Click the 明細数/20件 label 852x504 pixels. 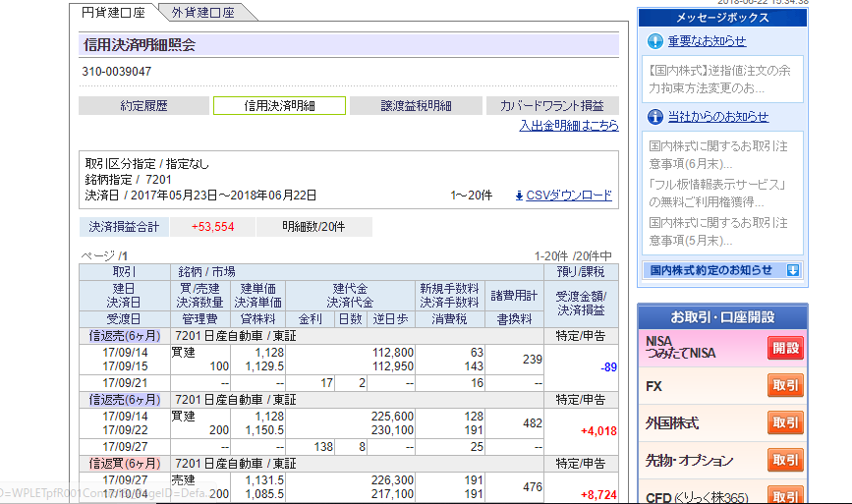313,227
